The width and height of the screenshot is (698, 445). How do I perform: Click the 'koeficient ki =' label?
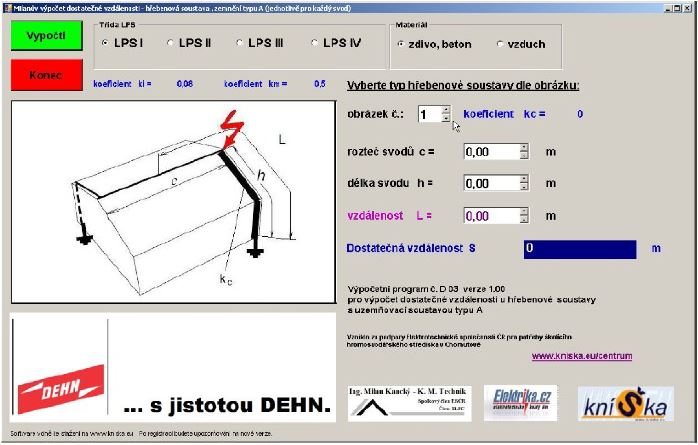click(x=122, y=84)
